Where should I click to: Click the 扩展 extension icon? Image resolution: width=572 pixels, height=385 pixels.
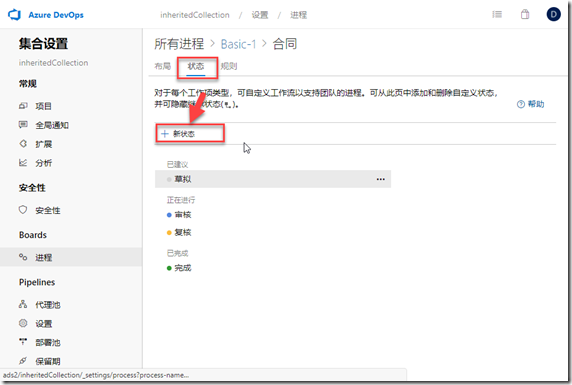pyautogui.click(x=23, y=144)
